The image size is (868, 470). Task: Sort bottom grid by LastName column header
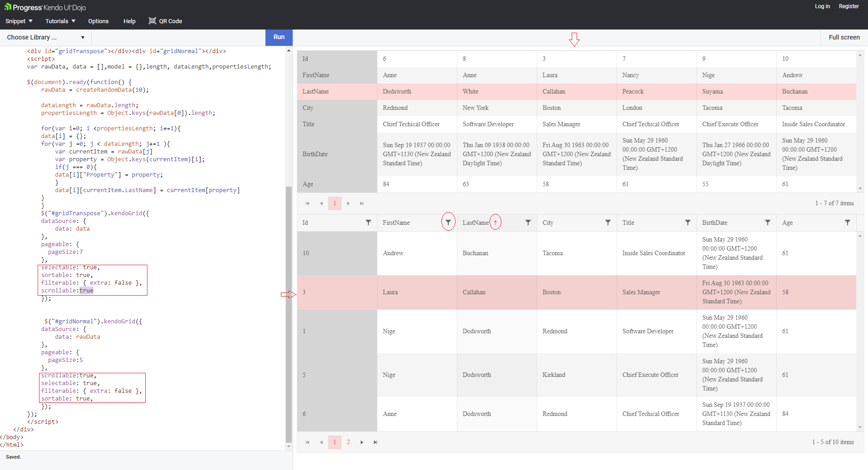476,223
